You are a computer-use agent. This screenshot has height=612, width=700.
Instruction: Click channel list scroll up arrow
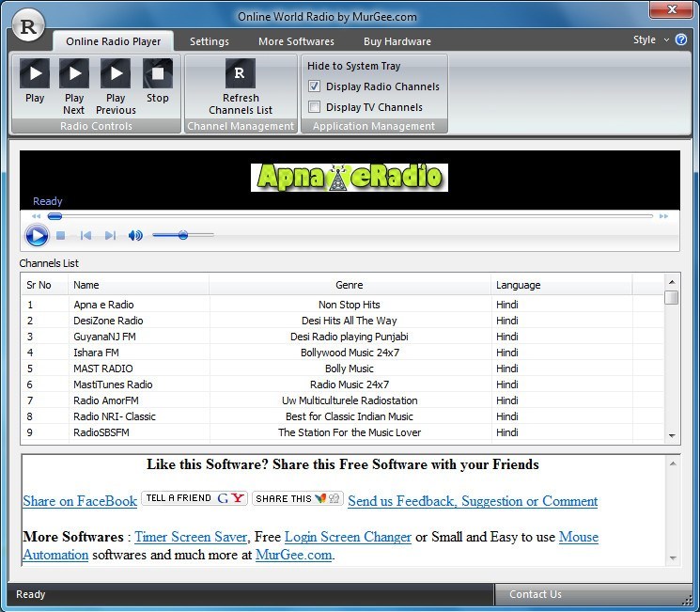coord(672,282)
